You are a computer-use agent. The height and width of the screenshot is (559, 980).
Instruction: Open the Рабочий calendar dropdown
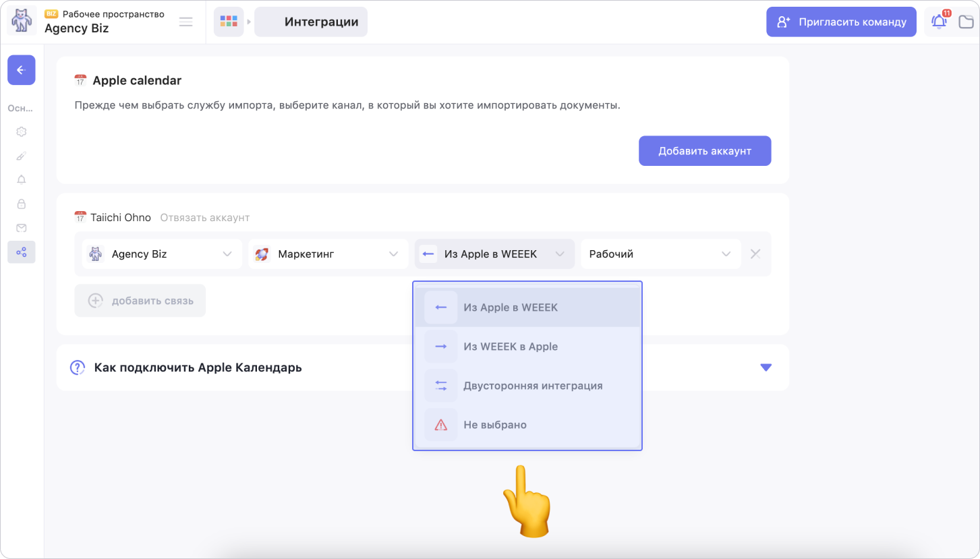tap(660, 254)
